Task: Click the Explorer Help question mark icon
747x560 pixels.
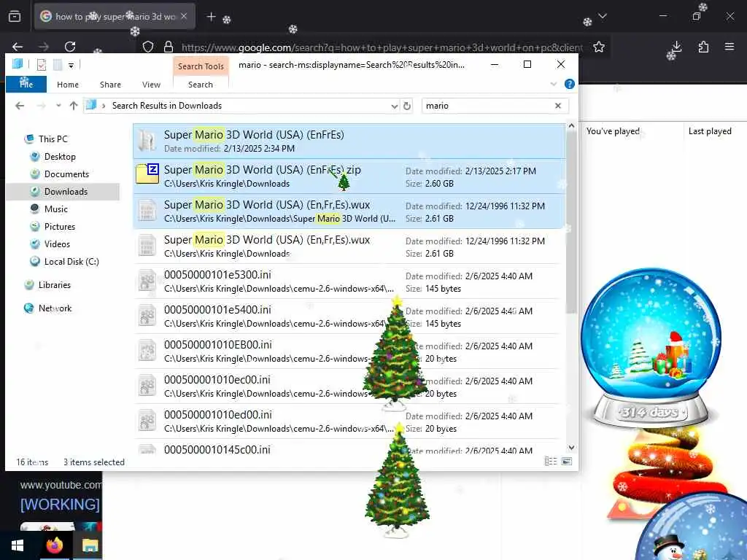Action: click(x=569, y=84)
